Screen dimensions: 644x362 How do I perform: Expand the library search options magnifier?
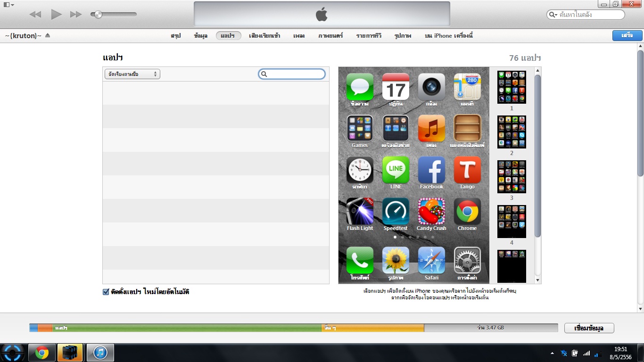click(553, 15)
